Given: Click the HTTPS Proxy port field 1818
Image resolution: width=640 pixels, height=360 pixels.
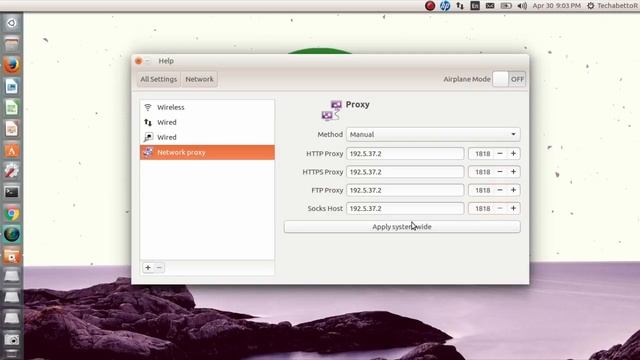Looking at the screenshot, I should [x=481, y=172].
